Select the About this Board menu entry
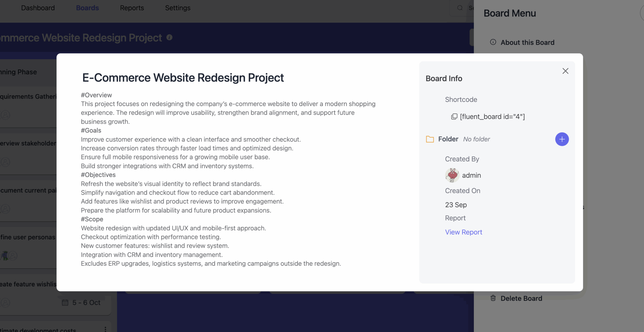This screenshot has height=332, width=644. coord(528,42)
